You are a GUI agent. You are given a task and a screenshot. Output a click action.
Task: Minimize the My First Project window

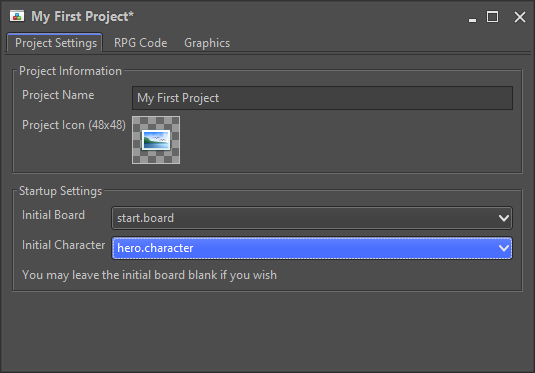(x=472, y=17)
